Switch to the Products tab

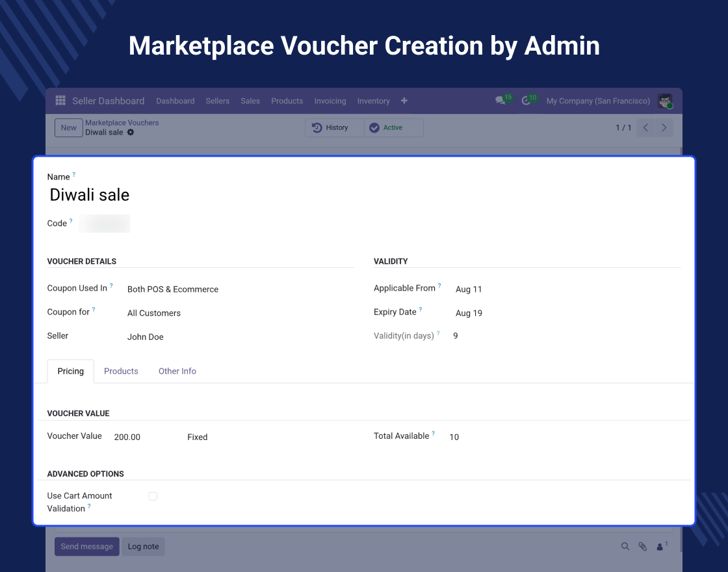tap(121, 371)
